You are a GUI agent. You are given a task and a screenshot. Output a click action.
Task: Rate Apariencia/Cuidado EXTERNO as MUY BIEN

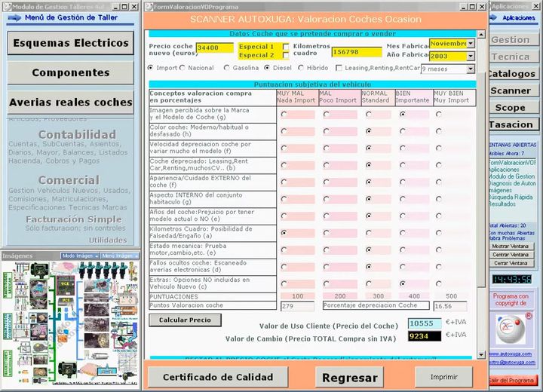pos(439,182)
